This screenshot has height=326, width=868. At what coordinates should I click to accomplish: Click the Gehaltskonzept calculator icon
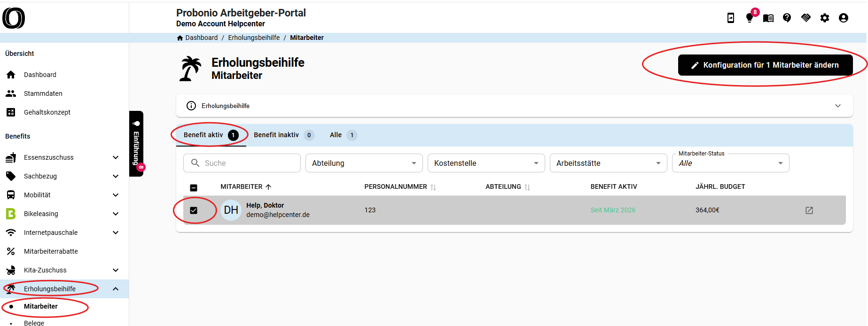[11, 112]
